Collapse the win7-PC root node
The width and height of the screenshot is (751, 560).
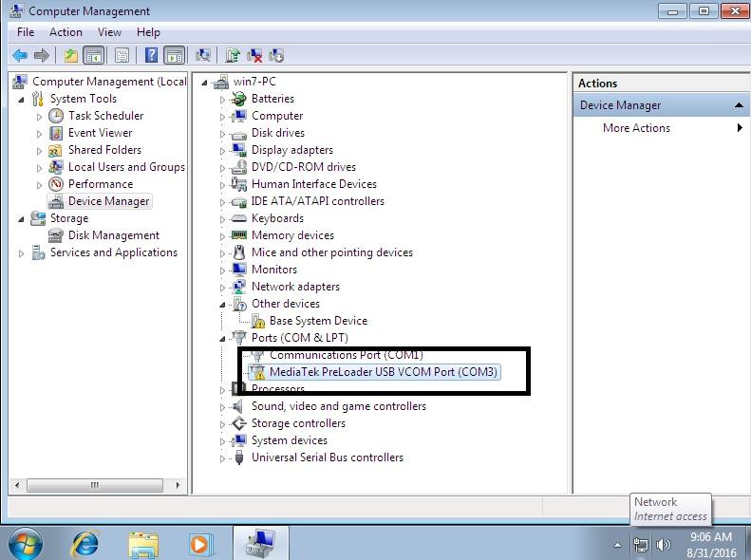pos(204,83)
